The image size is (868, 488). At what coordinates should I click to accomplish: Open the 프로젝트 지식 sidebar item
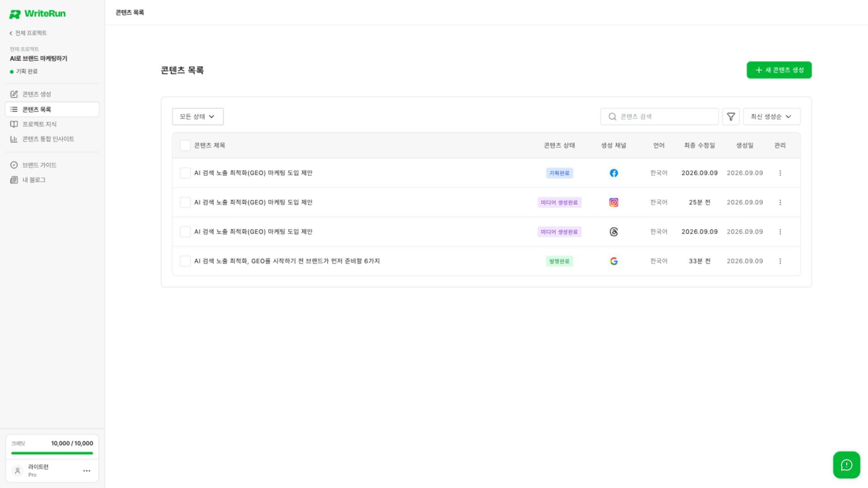pos(52,124)
